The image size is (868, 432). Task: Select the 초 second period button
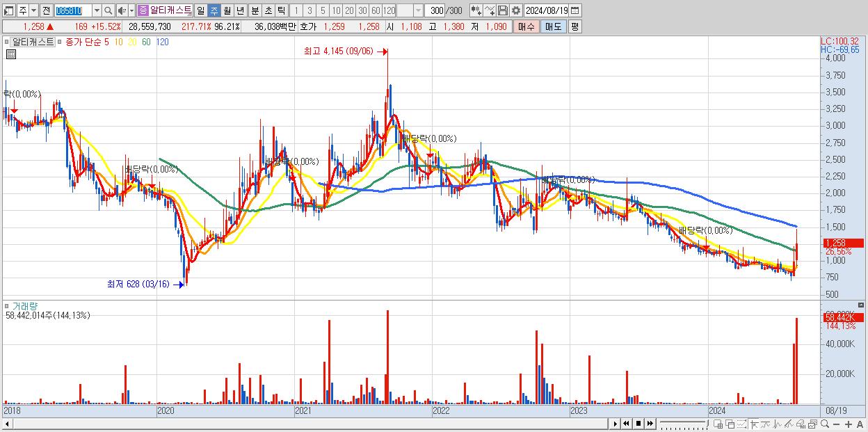coord(268,10)
